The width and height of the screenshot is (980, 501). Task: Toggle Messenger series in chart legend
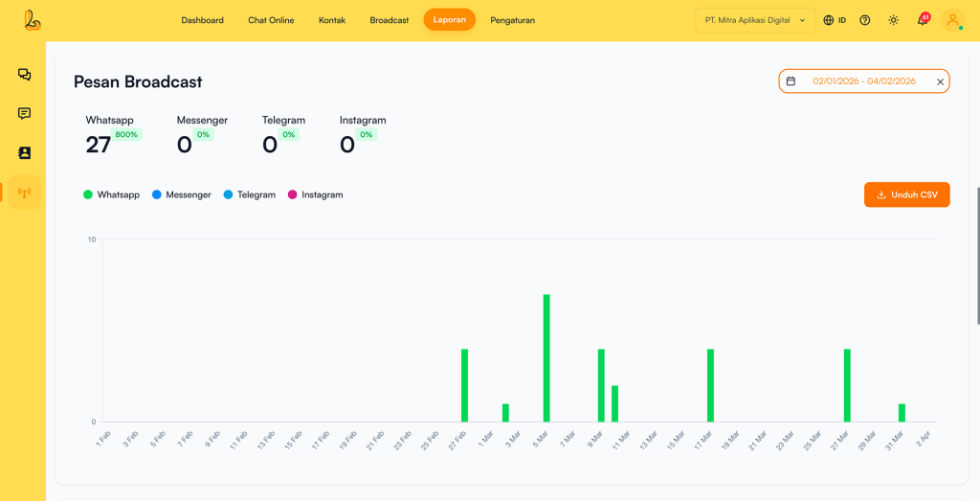pos(181,194)
